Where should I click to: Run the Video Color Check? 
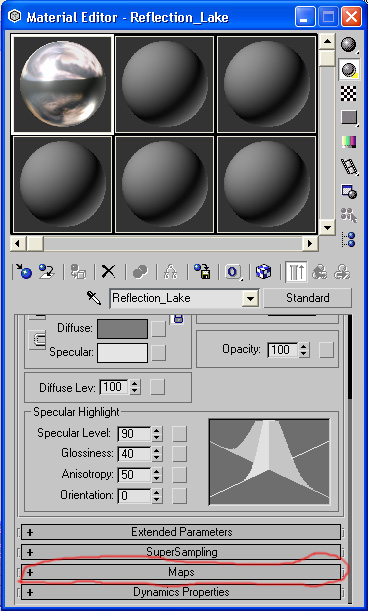pos(349,142)
